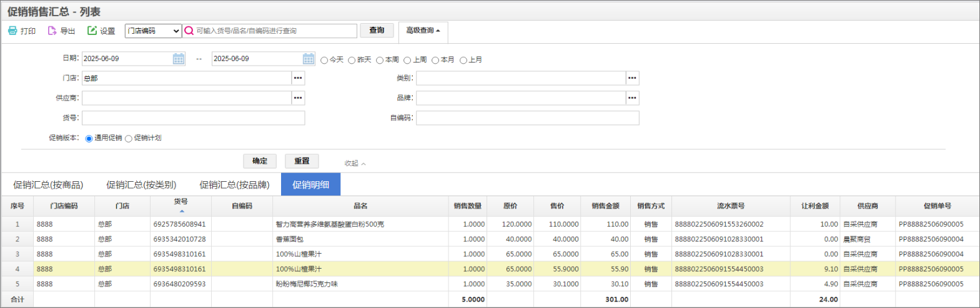The image size is (980, 308).
Task: Click the 确定 button
Action: (x=260, y=161)
